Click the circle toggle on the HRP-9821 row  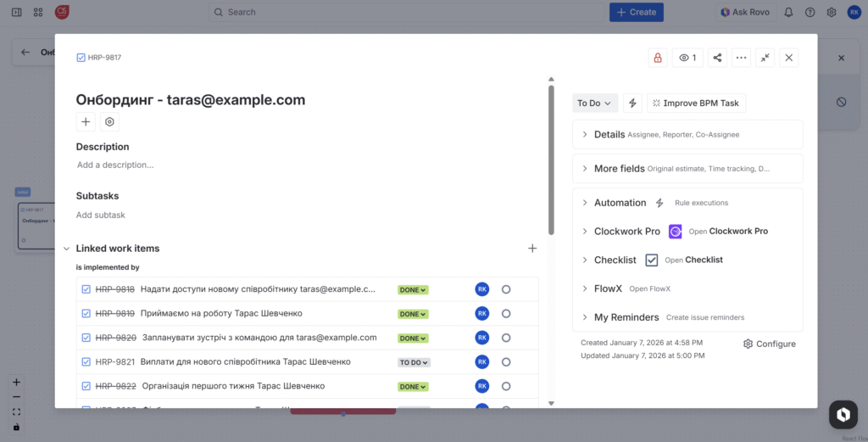(506, 362)
